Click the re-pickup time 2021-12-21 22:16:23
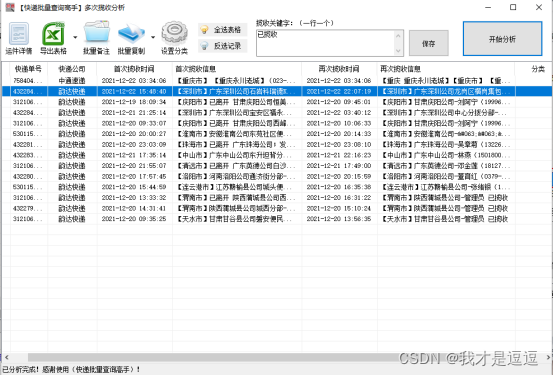Viewport: 554px width, 376px height. (x=339, y=155)
